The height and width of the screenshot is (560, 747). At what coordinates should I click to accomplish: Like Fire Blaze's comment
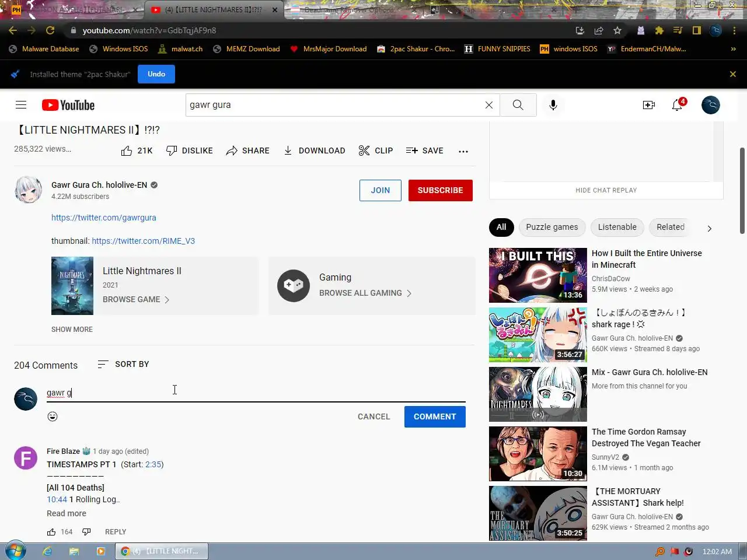[x=51, y=532]
